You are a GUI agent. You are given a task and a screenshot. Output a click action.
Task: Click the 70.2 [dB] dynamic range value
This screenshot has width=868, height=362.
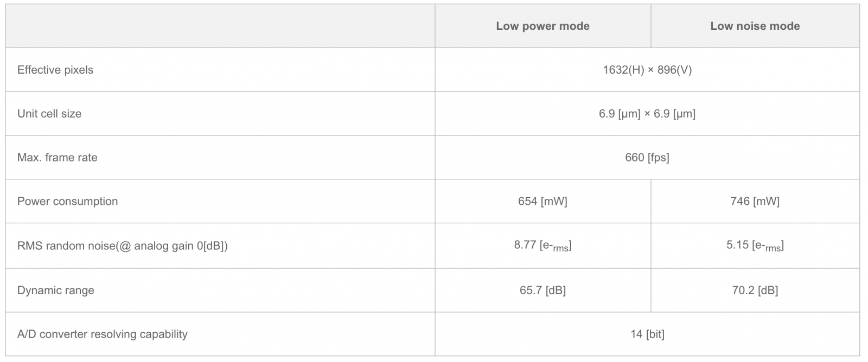755,290
